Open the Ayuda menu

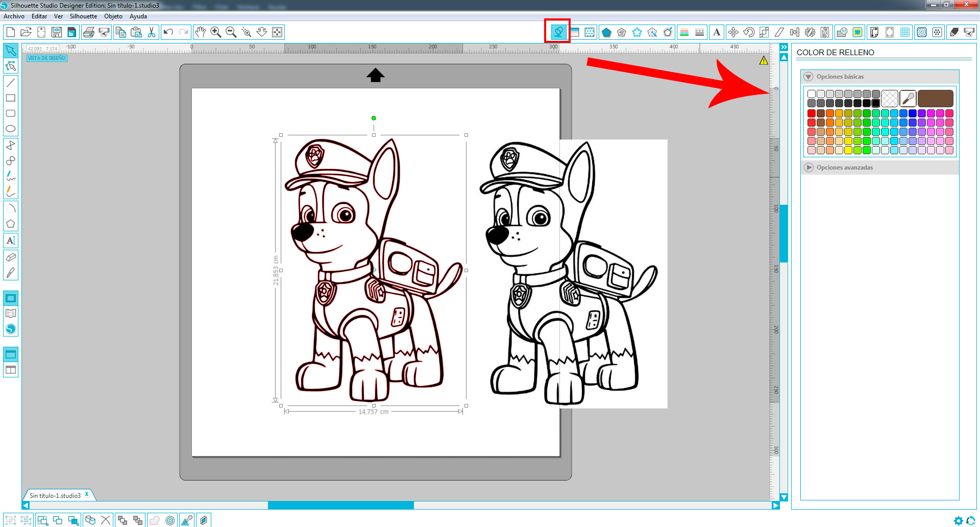[x=138, y=16]
